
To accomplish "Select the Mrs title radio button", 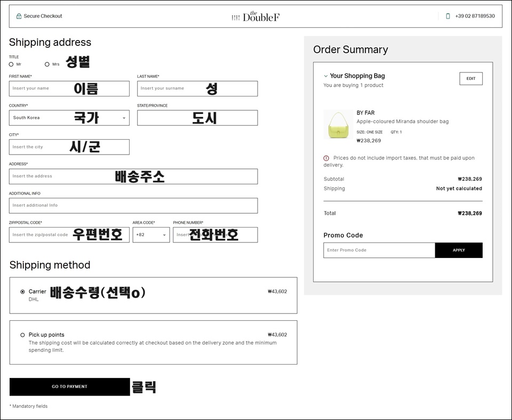I will click(47, 64).
